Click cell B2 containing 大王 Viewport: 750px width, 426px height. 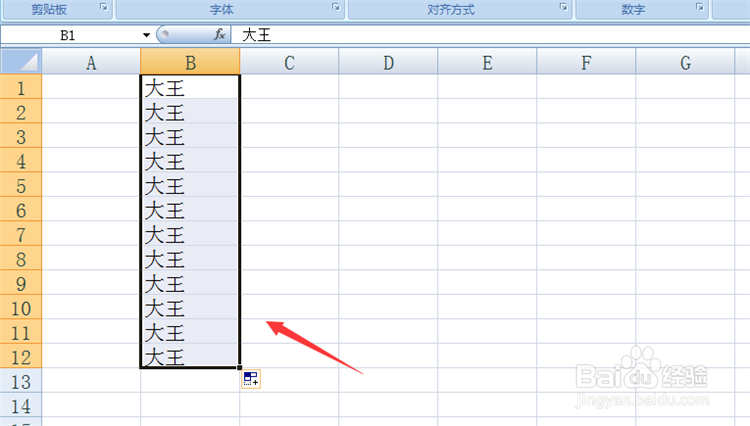(x=190, y=111)
